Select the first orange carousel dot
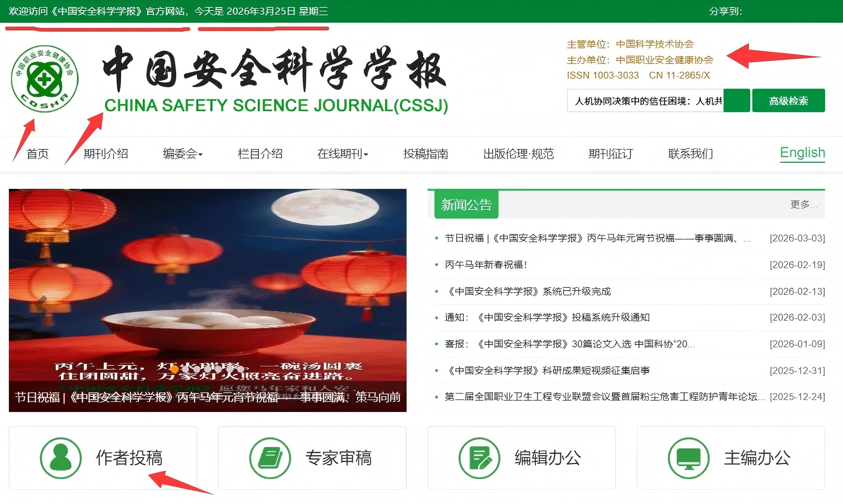The image size is (843, 504). tap(175, 369)
